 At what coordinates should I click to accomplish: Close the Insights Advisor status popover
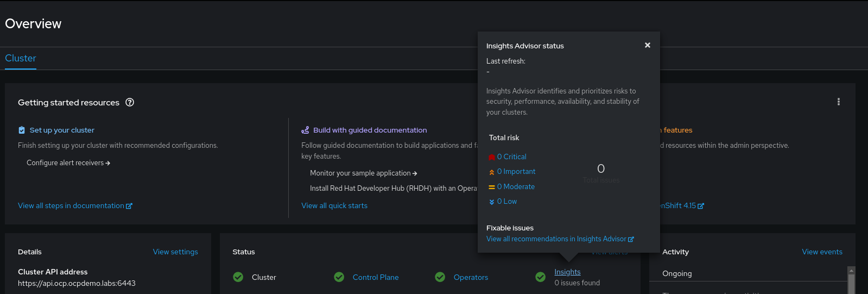tap(647, 45)
